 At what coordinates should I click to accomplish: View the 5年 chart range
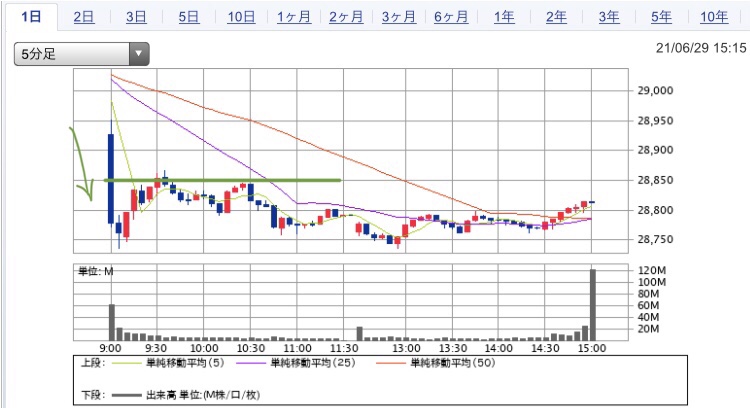click(661, 17)
